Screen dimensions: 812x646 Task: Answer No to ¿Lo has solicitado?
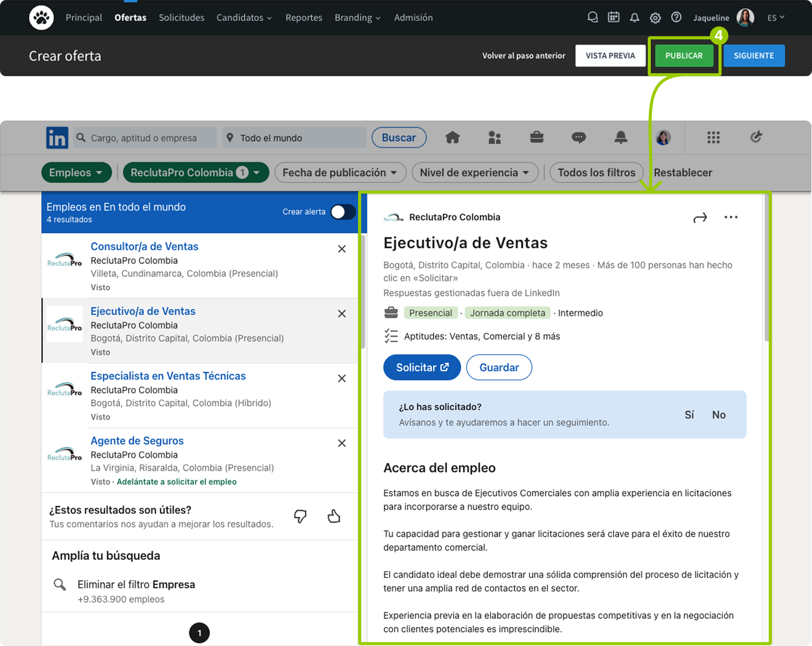(718, 414)
